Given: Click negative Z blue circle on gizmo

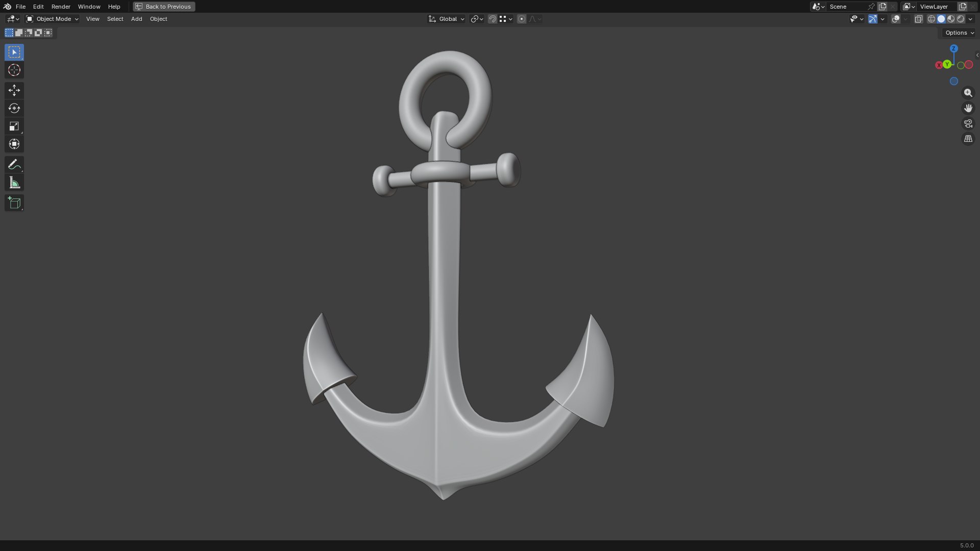Looking at the screenshot, I should [953, 81].
